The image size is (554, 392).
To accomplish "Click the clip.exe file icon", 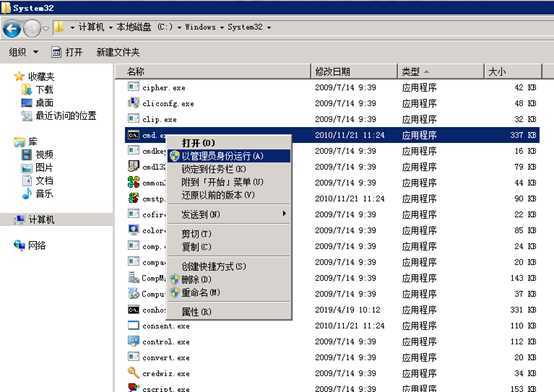I will 134,119.
